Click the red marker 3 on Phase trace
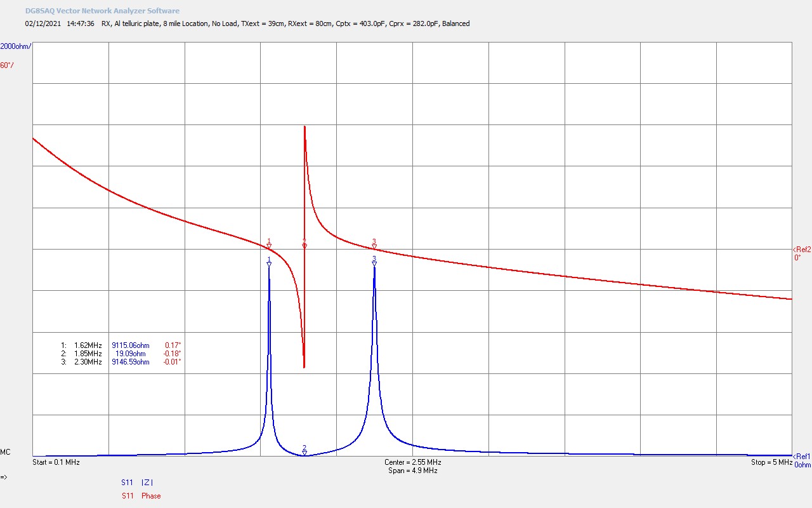812x508 pixels. coord(374,243)
